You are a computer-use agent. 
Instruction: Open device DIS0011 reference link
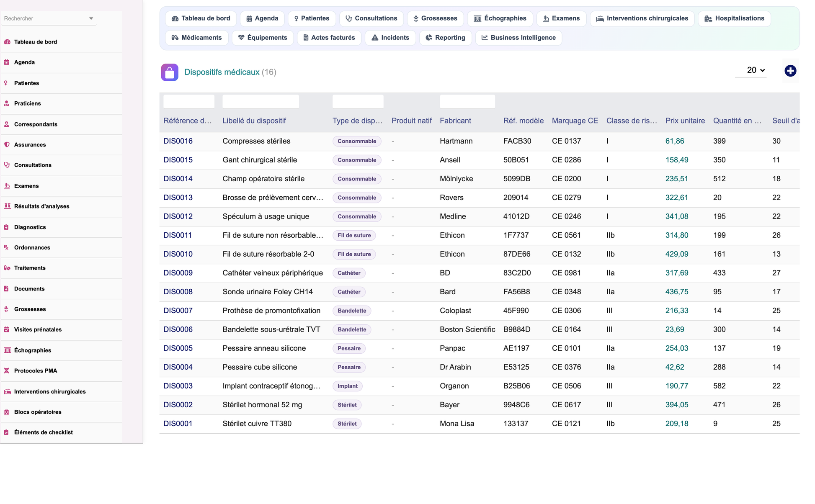tap(178, 235)
